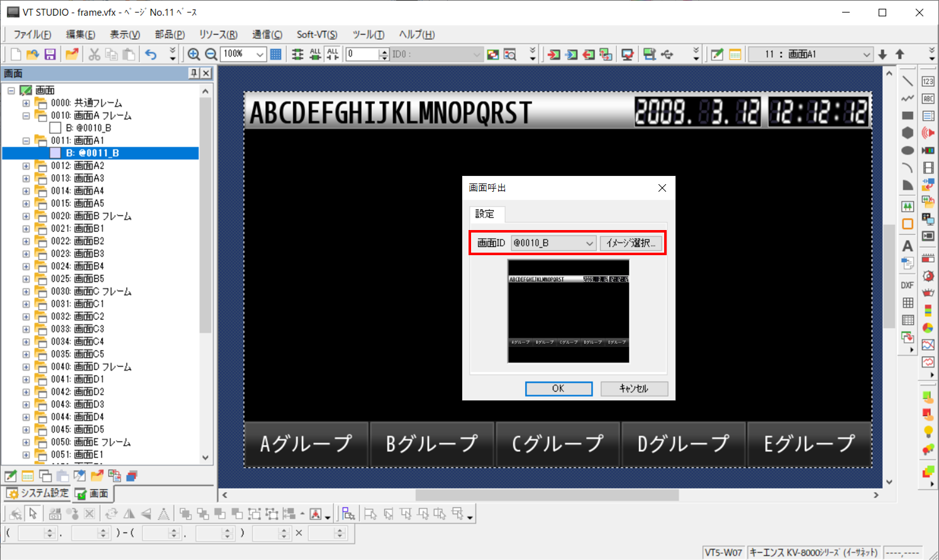The image size is (939, 560).
Task: Click the DXF import icon
Action: click(907, 285)
